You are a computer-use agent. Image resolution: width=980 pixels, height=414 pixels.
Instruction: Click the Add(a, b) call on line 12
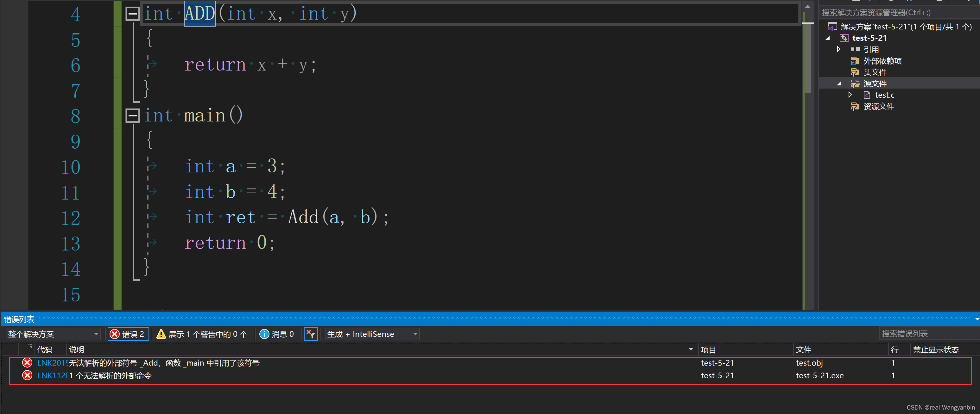(x=333, y=217)
